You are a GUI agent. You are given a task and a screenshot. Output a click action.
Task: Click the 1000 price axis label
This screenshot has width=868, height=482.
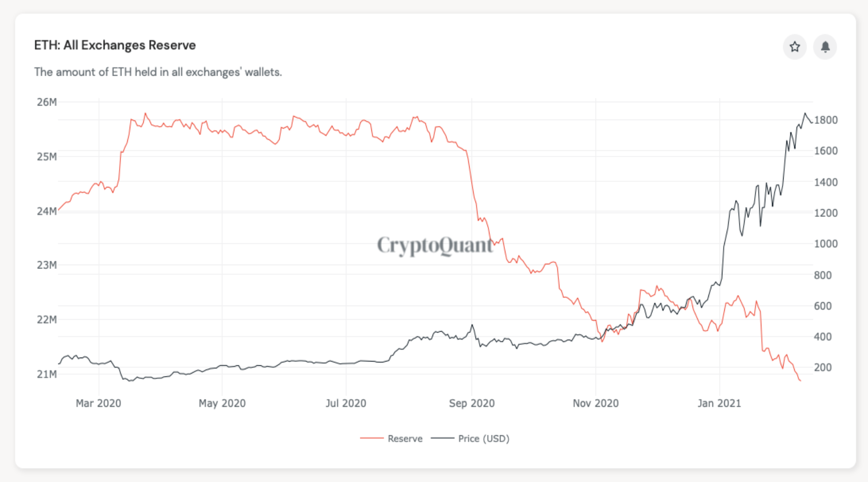826,244
